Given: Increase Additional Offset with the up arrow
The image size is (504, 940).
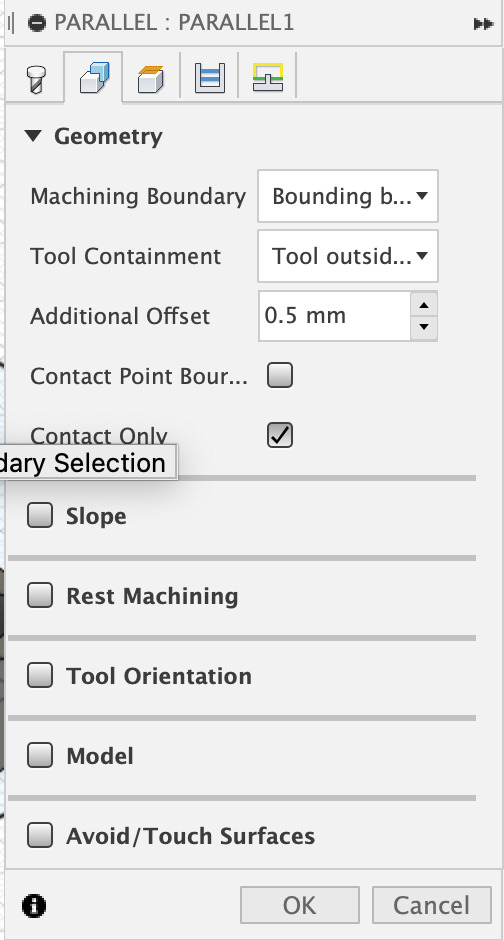Looking at the screenshot, I should pos(424,305).
